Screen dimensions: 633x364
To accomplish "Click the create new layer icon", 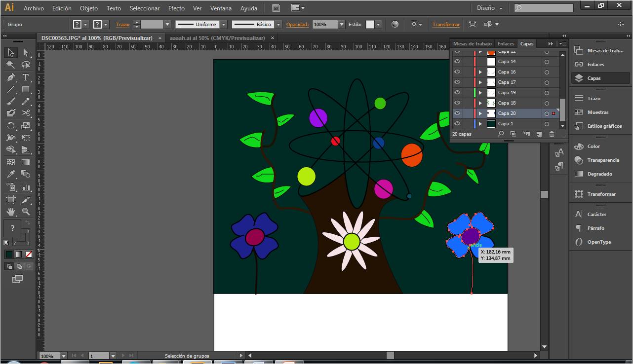I will click(539, 134).
